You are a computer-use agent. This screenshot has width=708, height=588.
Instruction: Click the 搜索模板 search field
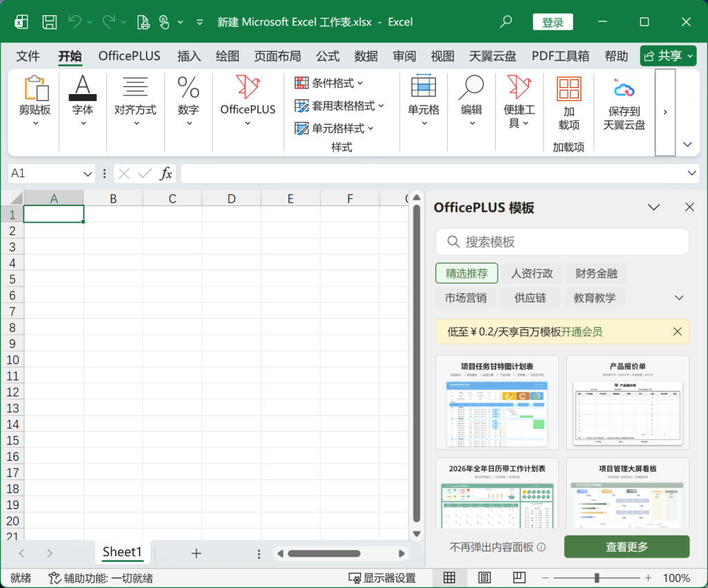tap(562, 242)
